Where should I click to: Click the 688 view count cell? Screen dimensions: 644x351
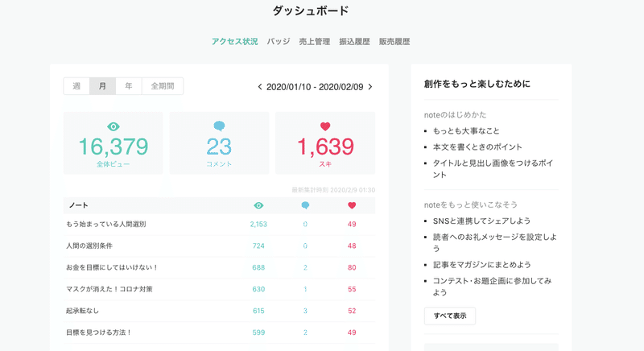258,267
